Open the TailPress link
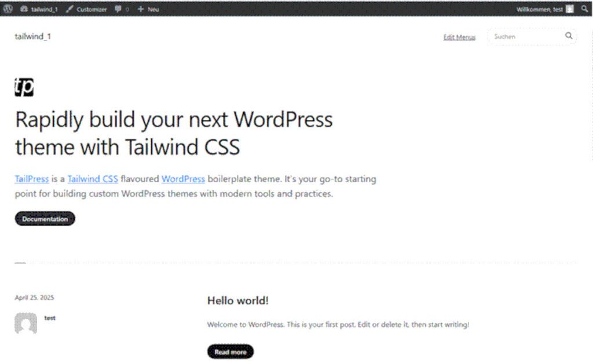This screenshot has width=593, height=364. tap(31, 179)
